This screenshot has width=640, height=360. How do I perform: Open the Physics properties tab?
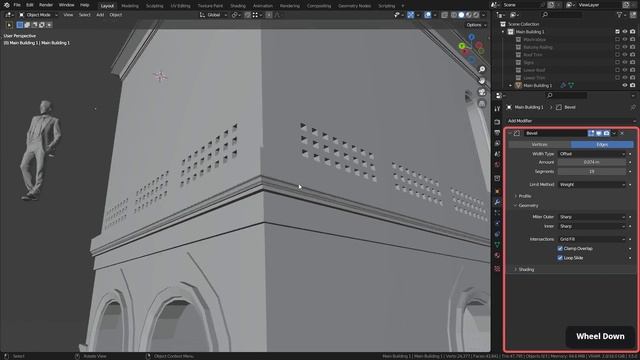tap(497, 223)
